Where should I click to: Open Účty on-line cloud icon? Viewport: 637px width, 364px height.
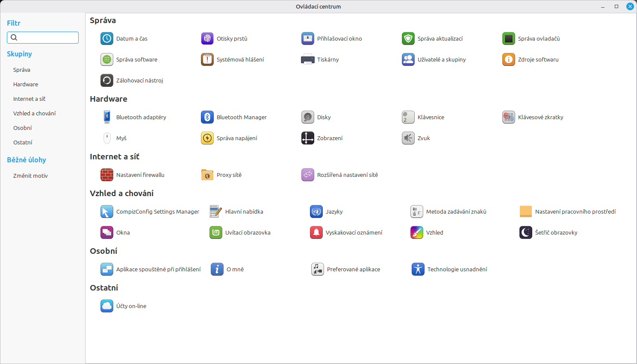[106, 306]
